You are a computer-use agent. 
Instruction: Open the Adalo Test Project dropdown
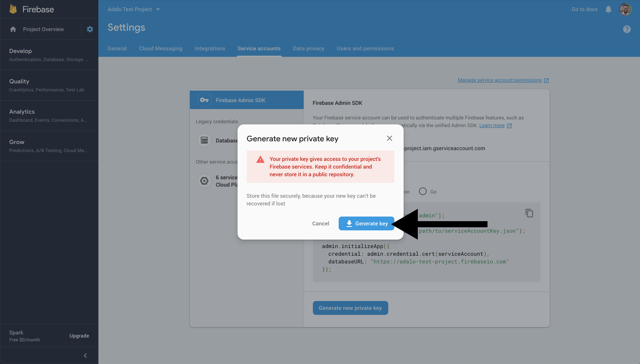(x=134, y=9)
